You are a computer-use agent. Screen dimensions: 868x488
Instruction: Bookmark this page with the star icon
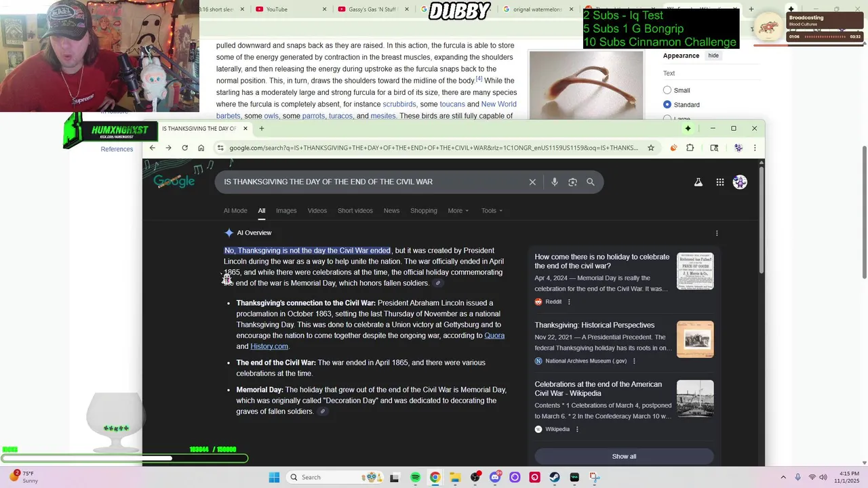click(651, 148)
